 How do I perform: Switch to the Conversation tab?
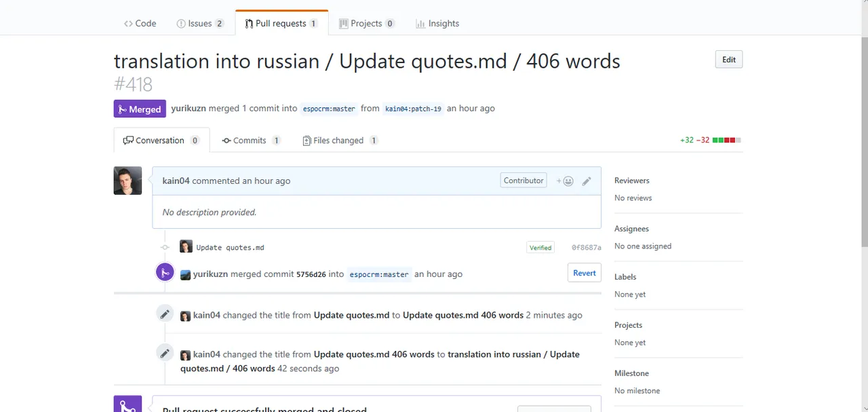161,141
